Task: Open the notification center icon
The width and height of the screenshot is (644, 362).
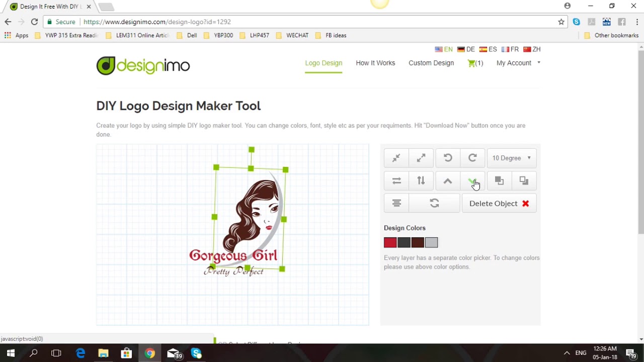Action: (x=631, y=353)
